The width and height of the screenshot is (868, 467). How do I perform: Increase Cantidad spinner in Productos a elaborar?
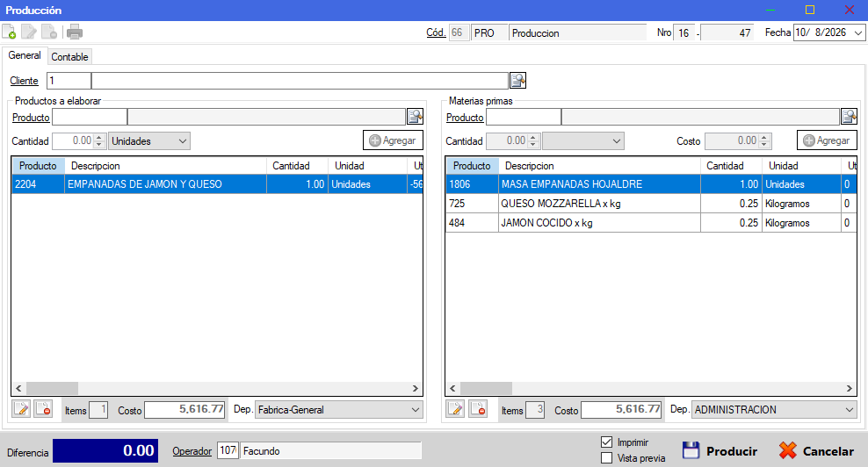[99, 137]
